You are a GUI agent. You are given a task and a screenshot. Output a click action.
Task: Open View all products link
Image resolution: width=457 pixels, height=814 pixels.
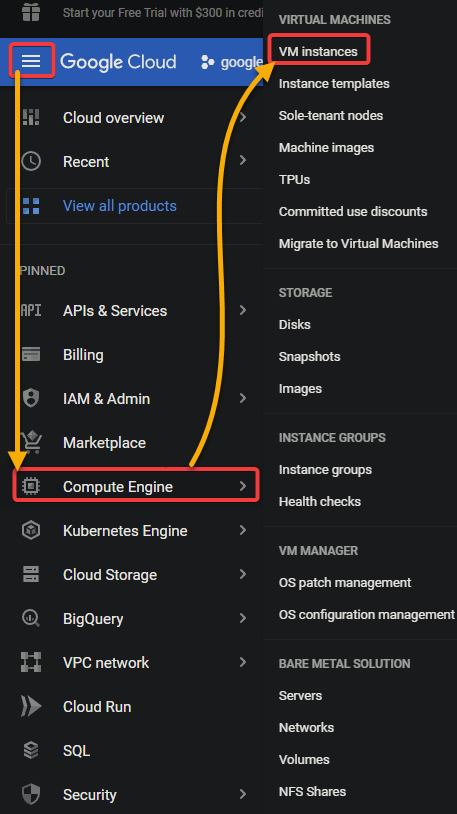click(x=119, y=206)
